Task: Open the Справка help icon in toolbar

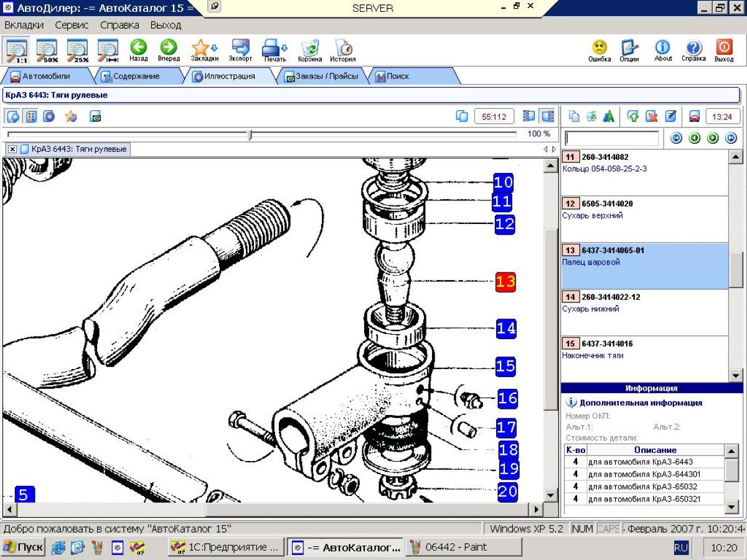Action: (x=693, y=51)
